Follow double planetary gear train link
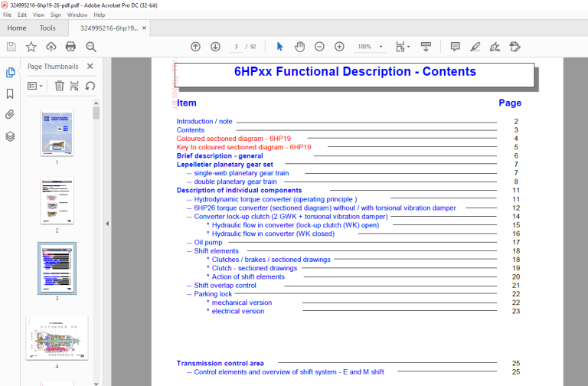 click(x=235, y=182)
